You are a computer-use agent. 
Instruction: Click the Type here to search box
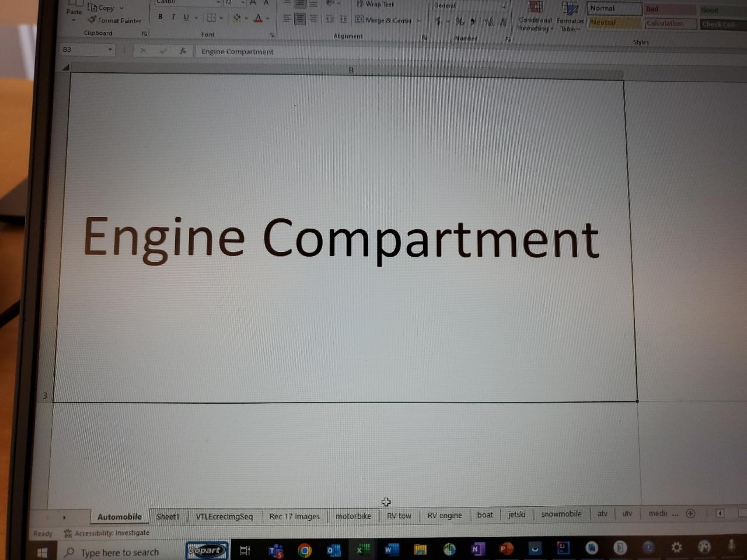point(120,552)
